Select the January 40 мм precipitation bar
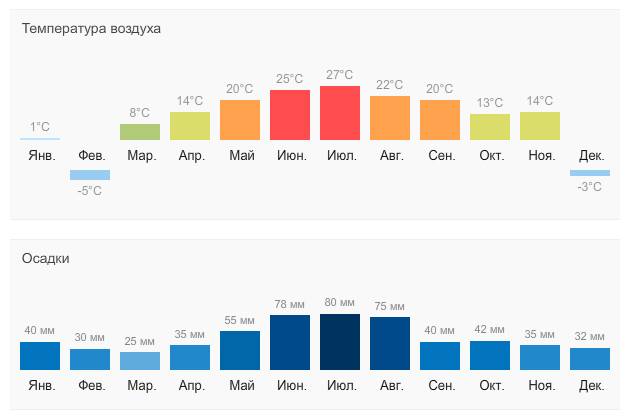 pyautogui.click(x=40, y=356)
